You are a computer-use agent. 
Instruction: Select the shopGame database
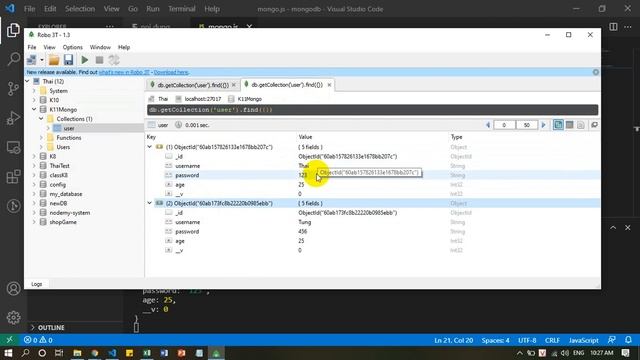pyautogui.click(x=63, y=222)
